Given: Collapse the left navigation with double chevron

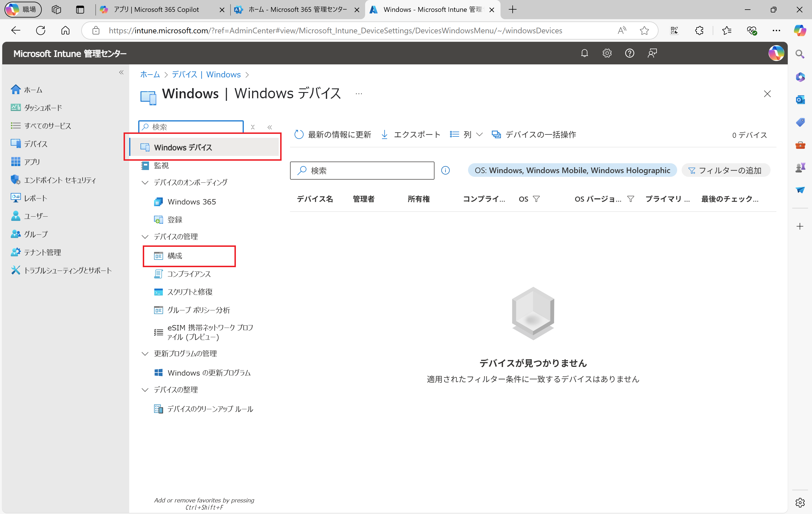Looking at the screenshot, I should (121, 72).
